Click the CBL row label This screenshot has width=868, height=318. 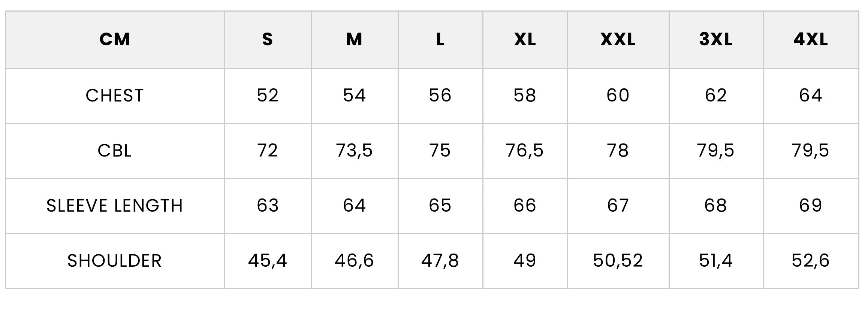click(115, 151)
